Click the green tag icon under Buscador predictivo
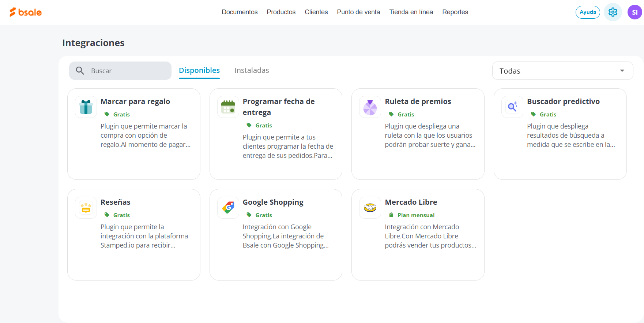This screenshot has height=323, width=644. pos(533,114)
